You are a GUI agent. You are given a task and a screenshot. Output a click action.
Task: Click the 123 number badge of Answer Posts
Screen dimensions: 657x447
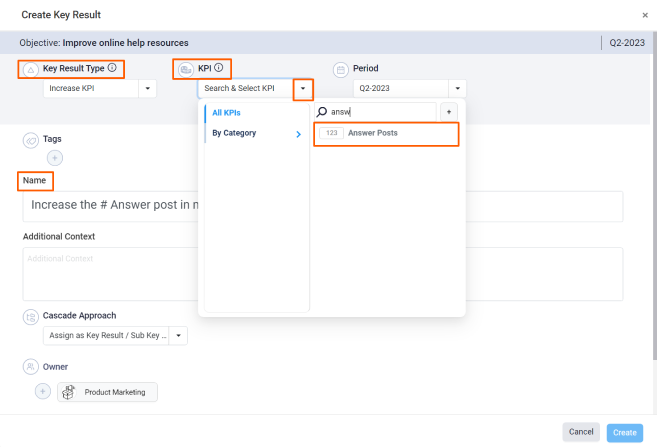pos(331,133)
